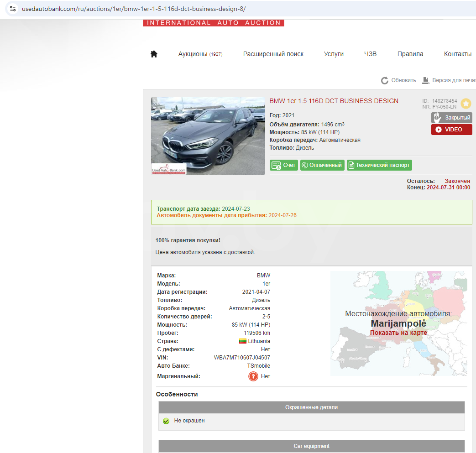This screenshot has height=453, width=476.
Task: Select the plate number FY-050-LN
Action: pos(445,107)
